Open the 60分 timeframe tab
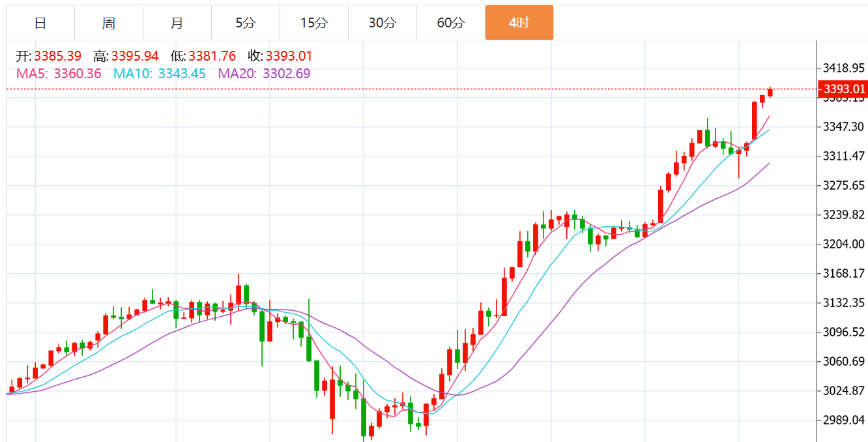The width and height of the screenshot is (868, 442). (x=451, y=23)
